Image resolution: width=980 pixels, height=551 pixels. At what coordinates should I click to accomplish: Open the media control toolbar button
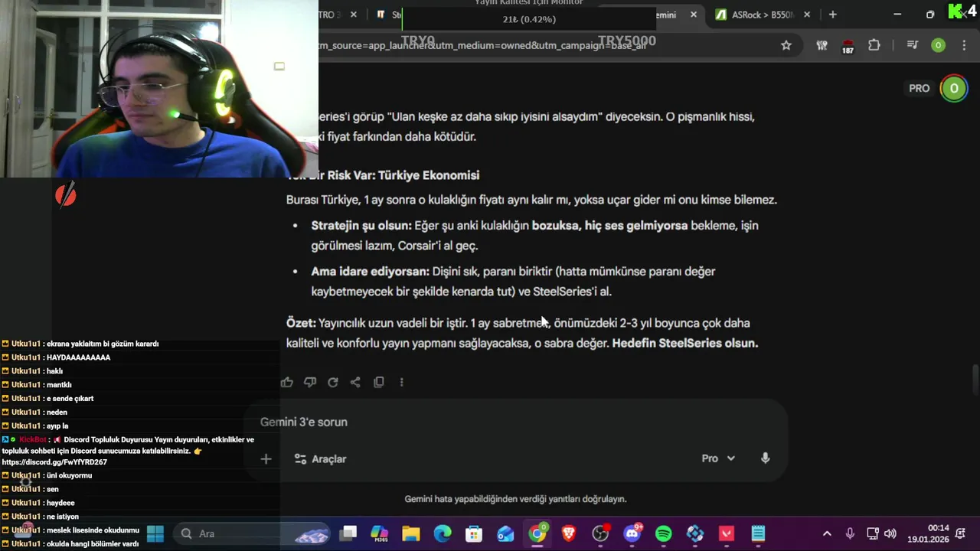[912, 45]
